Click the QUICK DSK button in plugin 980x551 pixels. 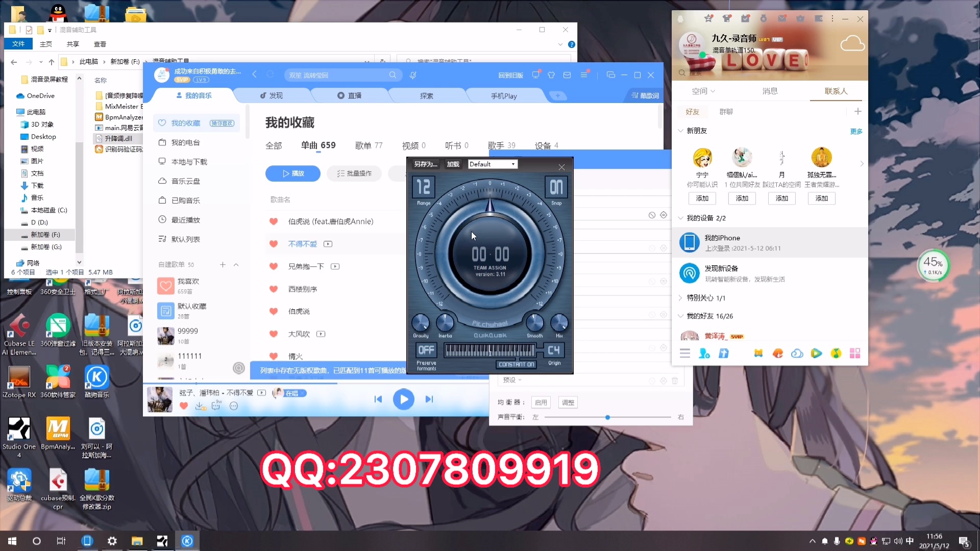pos(490,335)
